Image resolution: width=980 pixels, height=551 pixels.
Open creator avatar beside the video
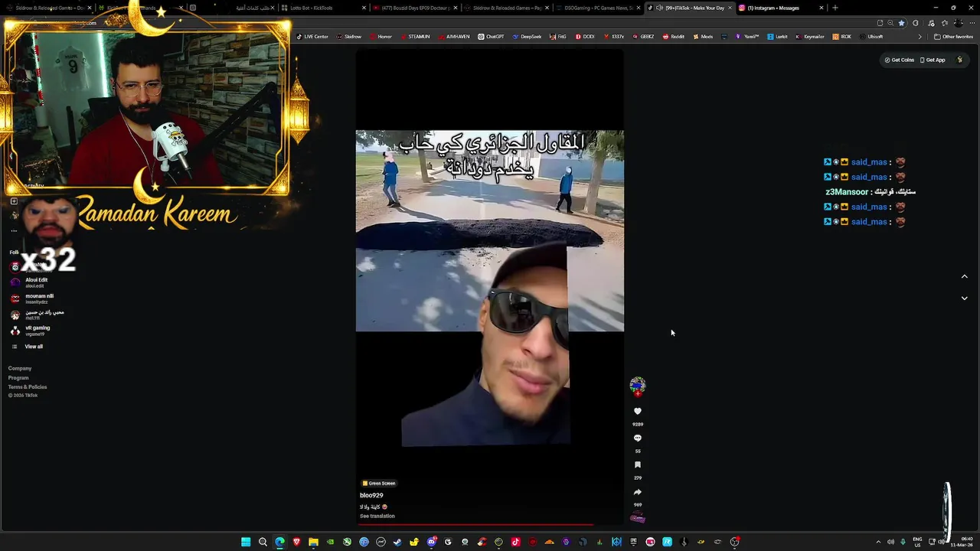coord(637,386)
